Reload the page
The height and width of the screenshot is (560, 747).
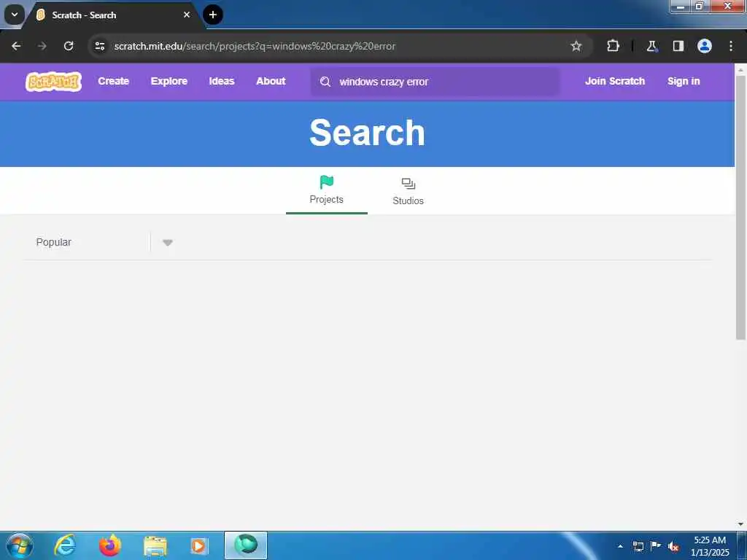tap(69, 46)
